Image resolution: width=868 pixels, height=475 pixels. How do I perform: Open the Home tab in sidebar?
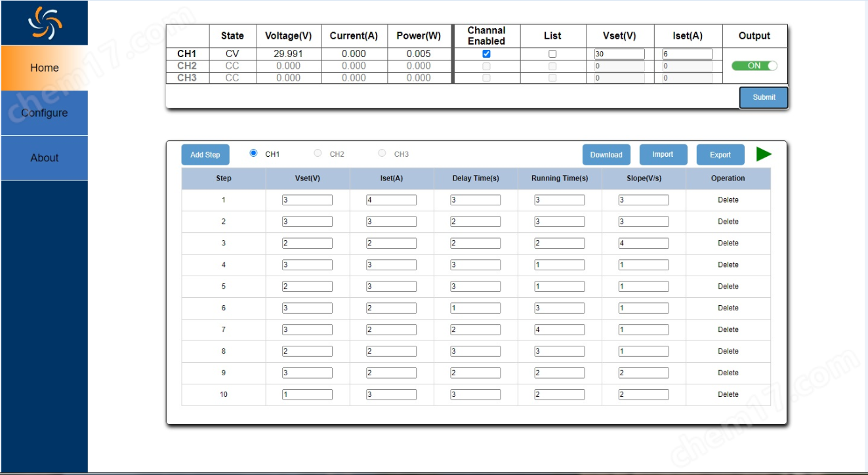click(x=45, y=68)
